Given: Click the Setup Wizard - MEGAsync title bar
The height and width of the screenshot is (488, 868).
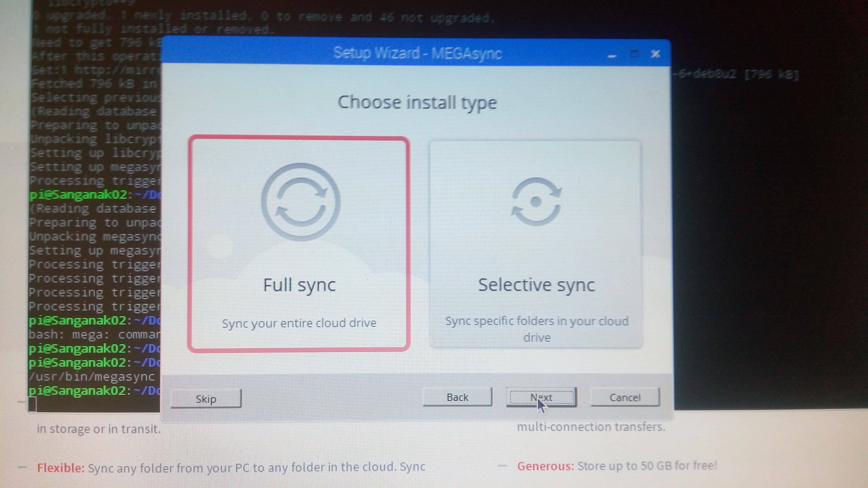Looking at the screenshot, I should (x=417, y=53).
